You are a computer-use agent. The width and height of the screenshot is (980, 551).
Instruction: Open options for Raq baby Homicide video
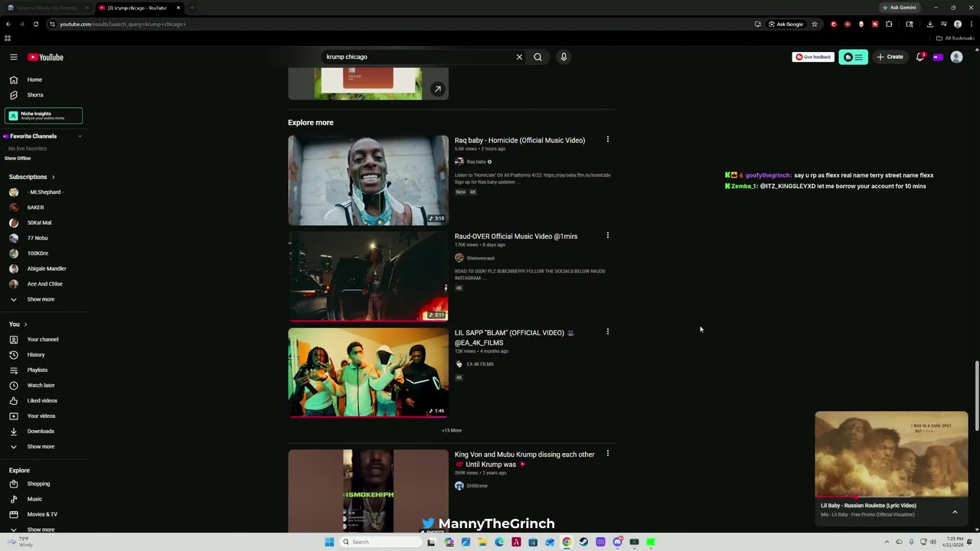coord(608,139)
